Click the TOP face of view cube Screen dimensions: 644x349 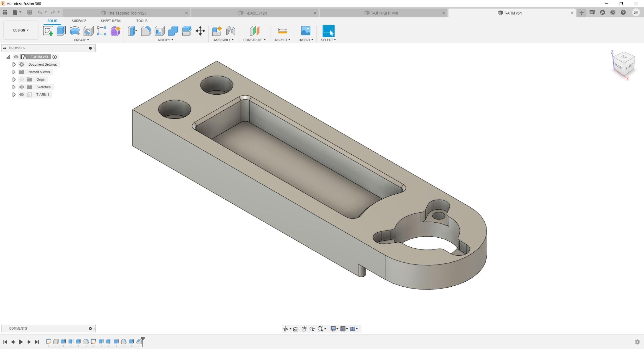pos(624,57)
